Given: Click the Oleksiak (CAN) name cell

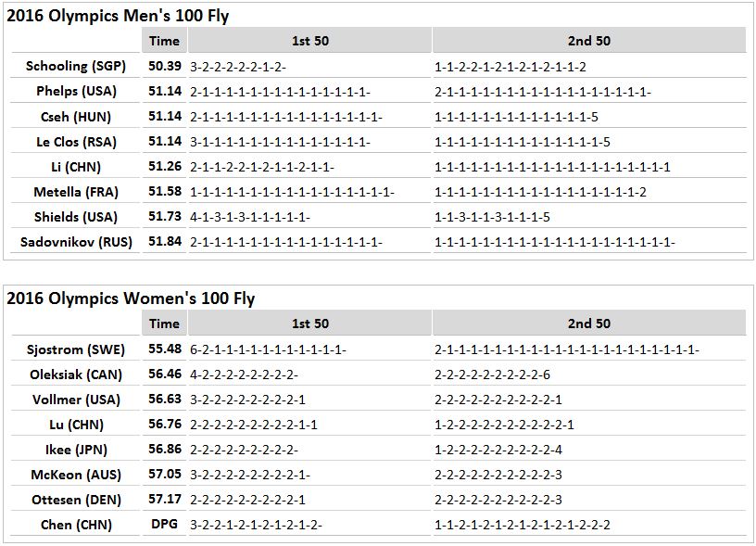Looking at the screenshot, I should point(76,375).
